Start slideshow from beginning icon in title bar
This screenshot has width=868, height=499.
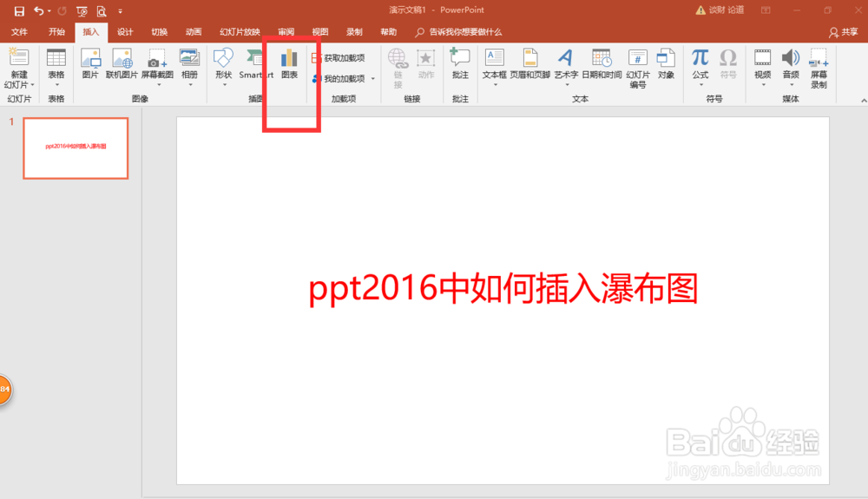82,11
